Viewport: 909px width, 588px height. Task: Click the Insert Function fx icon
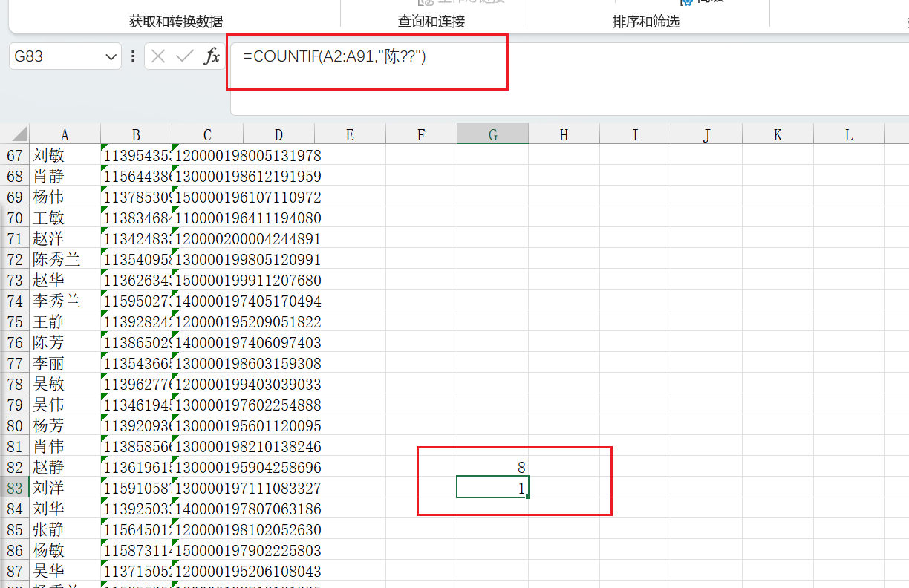(212, 56)
